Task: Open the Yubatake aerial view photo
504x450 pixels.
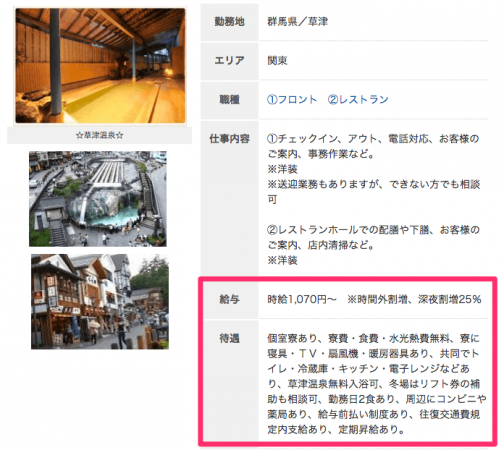Action: tap(98, 199)
